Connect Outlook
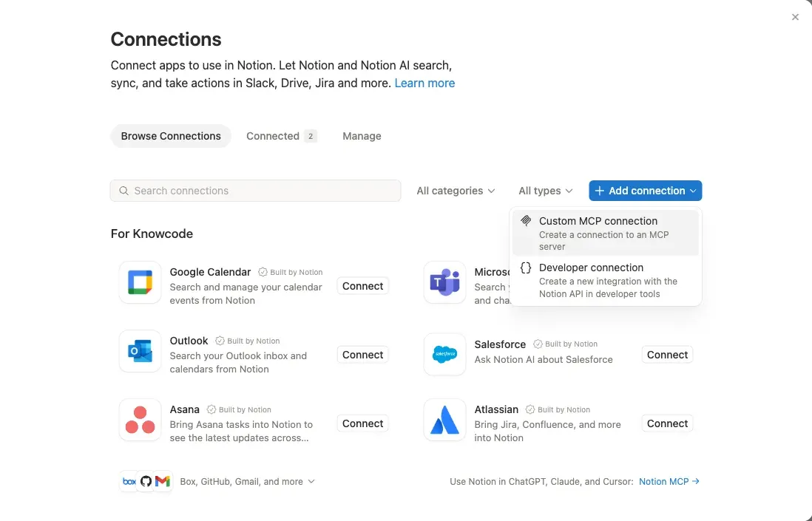 [x=362, y=355]
